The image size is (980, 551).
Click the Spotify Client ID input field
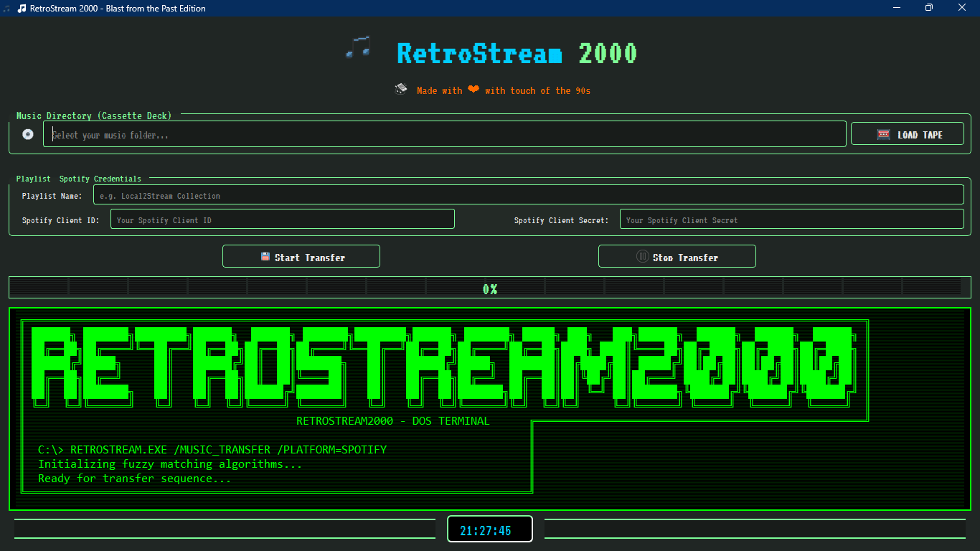coord(283,220)
